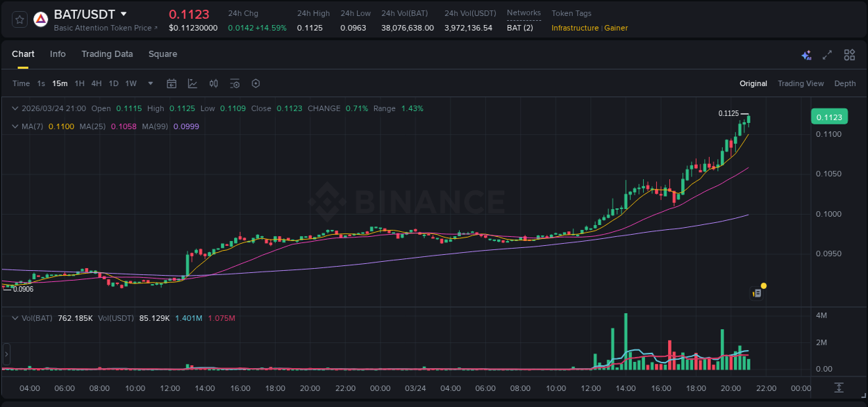Switch to the Chart tab
This screenshot has width=868, height=407.
[23, 54]
